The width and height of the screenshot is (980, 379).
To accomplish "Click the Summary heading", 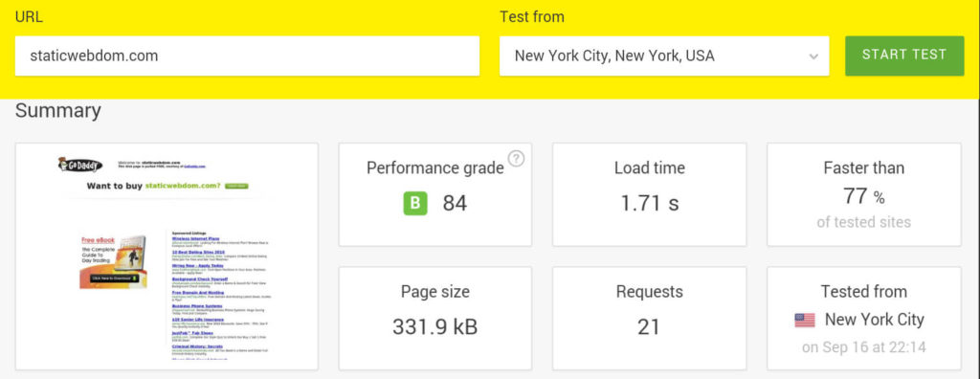I will (58, 111).
